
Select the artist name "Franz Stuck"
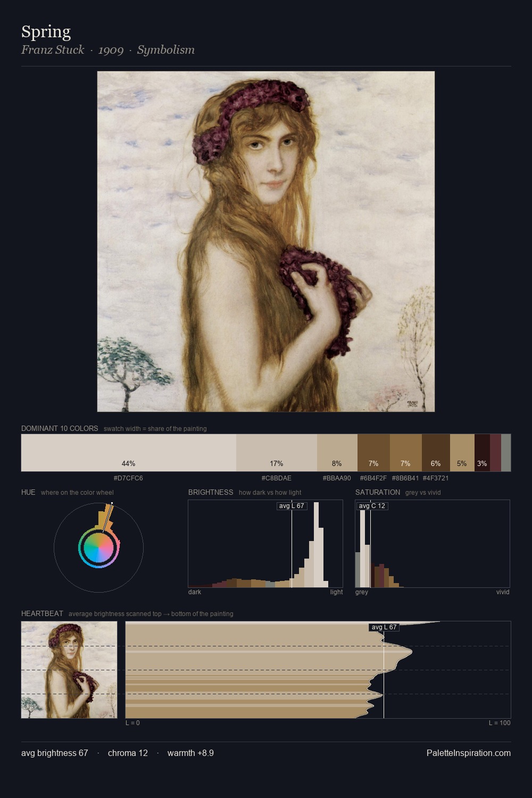click(53, 50)
